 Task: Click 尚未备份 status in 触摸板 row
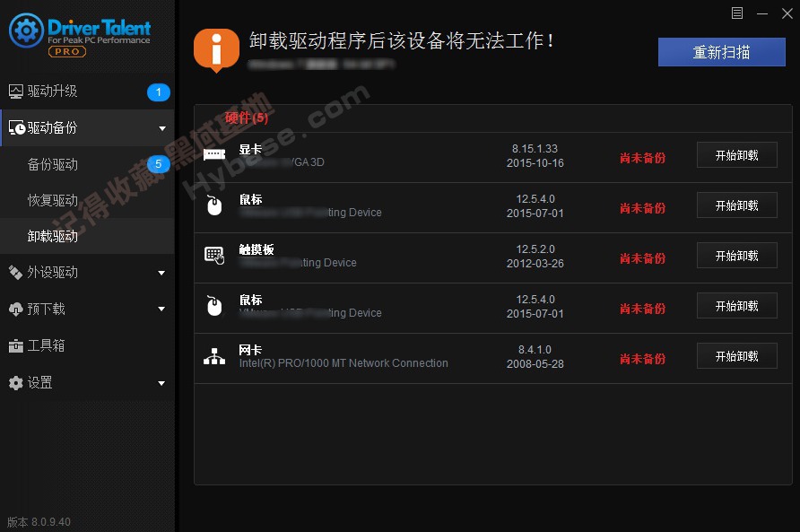pos(642,258)
